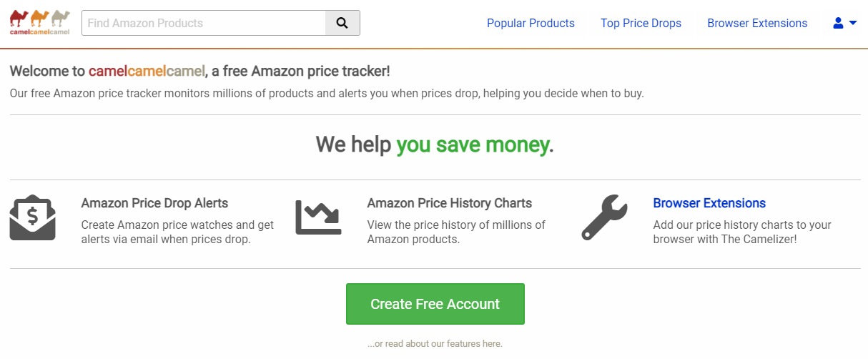The image size is (868, 359).
Task: Expand the account dropdown arrow
Action: tap(852, 23)
